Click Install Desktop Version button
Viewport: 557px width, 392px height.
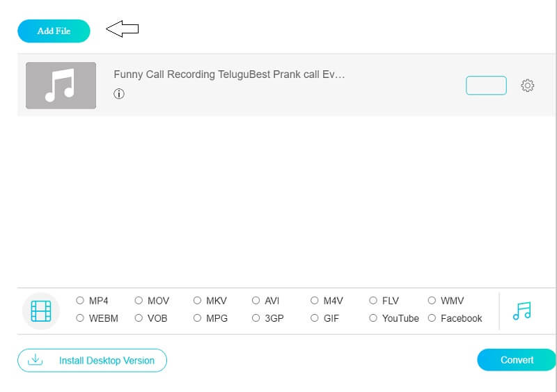point(93,361)
